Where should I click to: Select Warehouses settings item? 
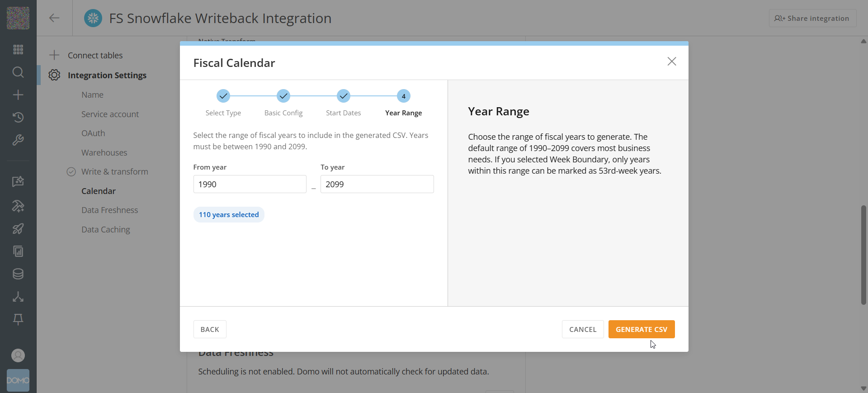point(104,153)
